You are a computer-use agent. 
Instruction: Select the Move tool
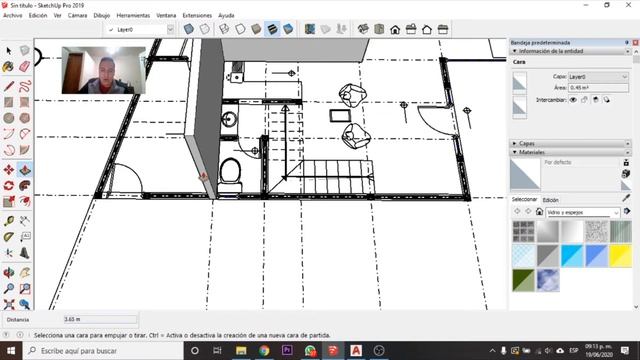[9, 169]
